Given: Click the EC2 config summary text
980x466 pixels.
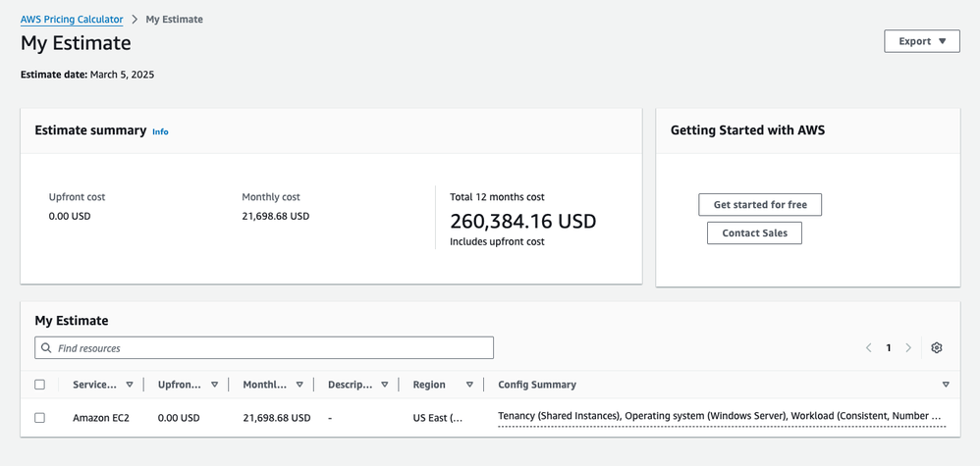Looking at the screenshot, I should (720, 417).
